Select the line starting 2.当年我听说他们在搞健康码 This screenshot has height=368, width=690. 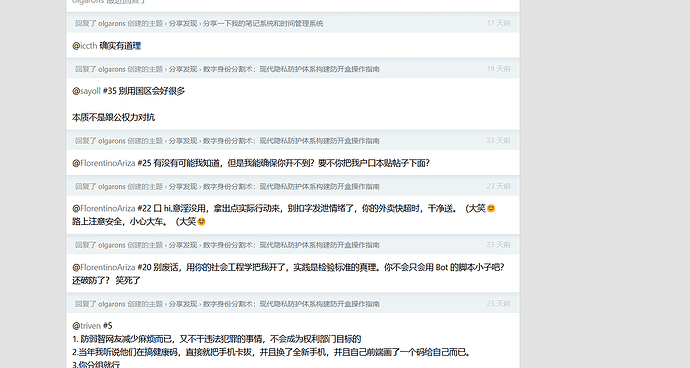coord(272,352)
